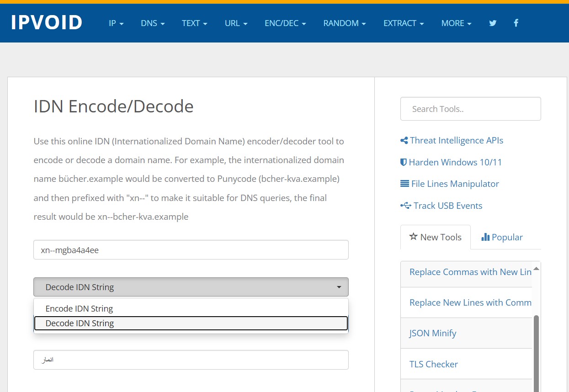
Task: Open the TLS Checker tool link
Action: [433, 364]
